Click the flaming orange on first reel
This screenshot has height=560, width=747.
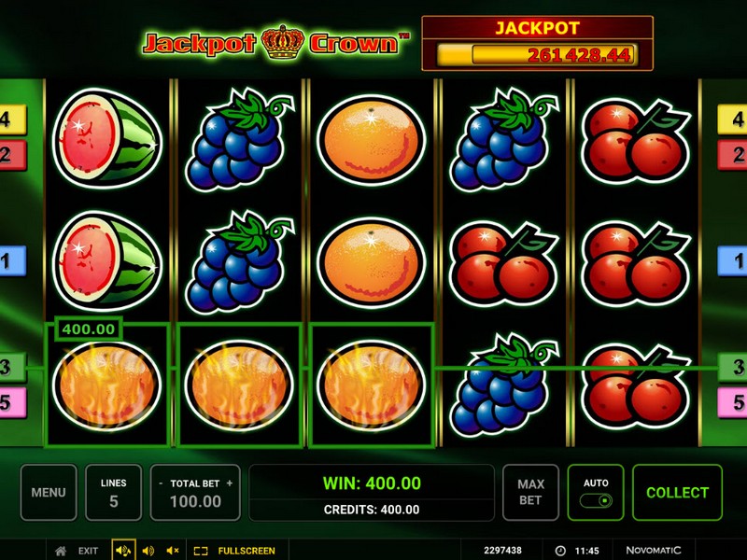click(x=106, y=385)
